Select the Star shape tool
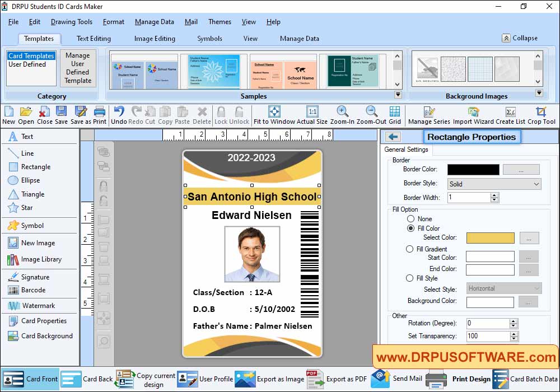This screenshot has width=560, height=392. coord(20,208)
